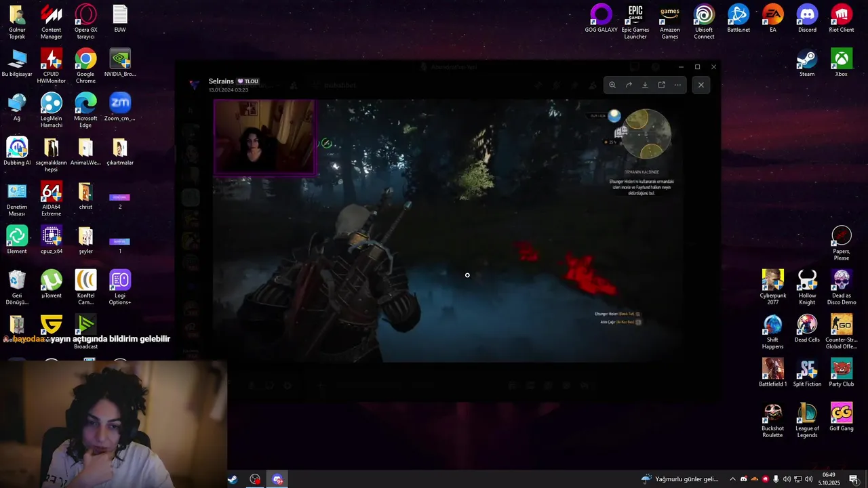The width and height of the screenshot is (868, 488).
Task: Open the EA app shortcut
Action: (772, 19)
